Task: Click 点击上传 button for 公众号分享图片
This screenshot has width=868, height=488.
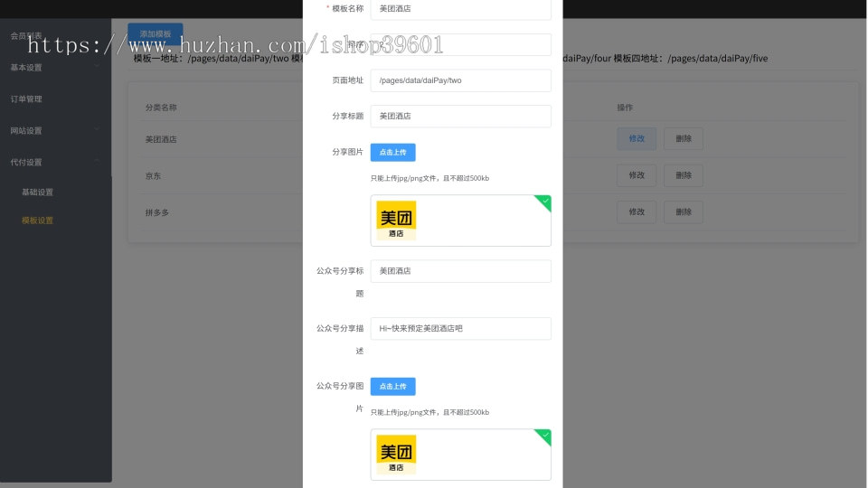Action: point(392,386)
